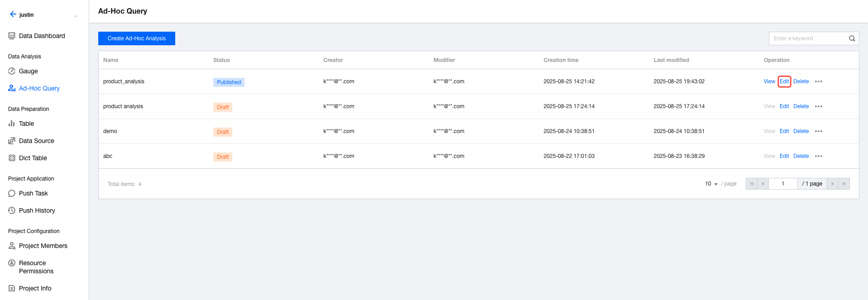Click the Gauge sidebar icon
The width and height of the screenshot is (868, 300).
point(12,71)
